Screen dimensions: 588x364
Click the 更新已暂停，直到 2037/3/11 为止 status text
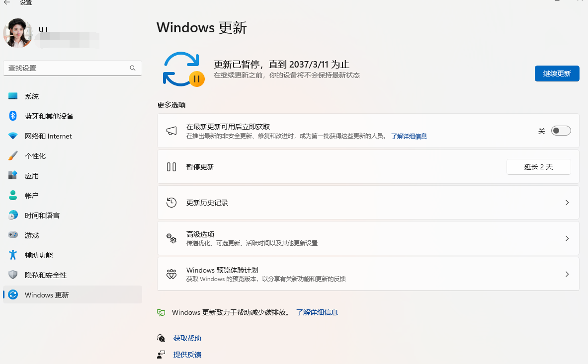(281, 65)
